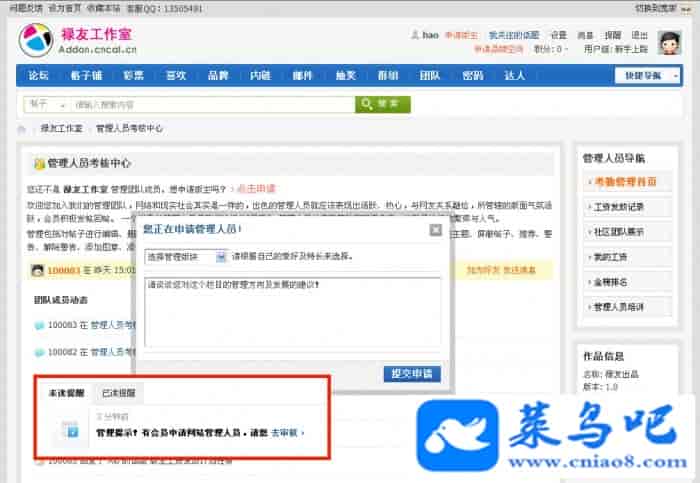Close the 申请管理人员 dialog
700x483 pixels.
point(435,230)
